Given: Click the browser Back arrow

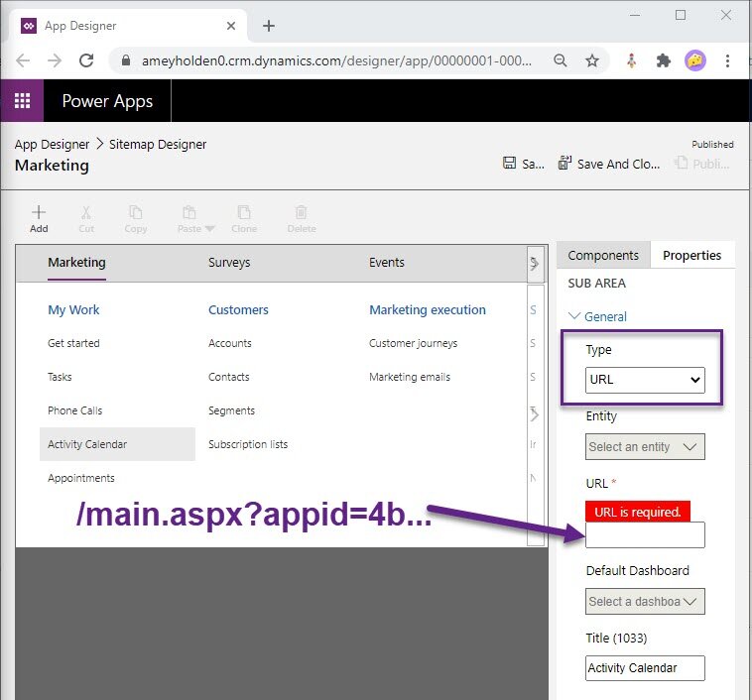Looking at the screenshot, I should (23, 60).
